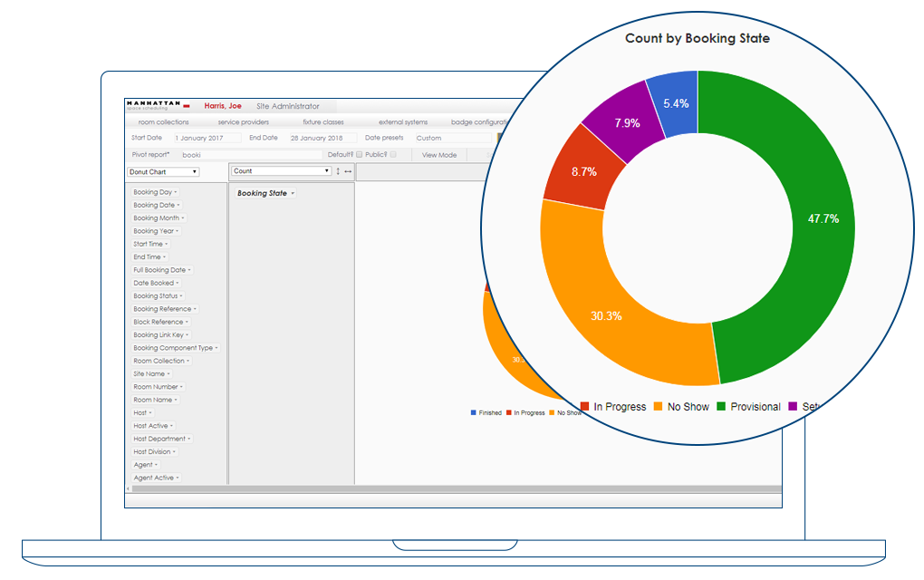Expand the Site Name field dropdown
The image size is (924, 580).
pos(168,373)
